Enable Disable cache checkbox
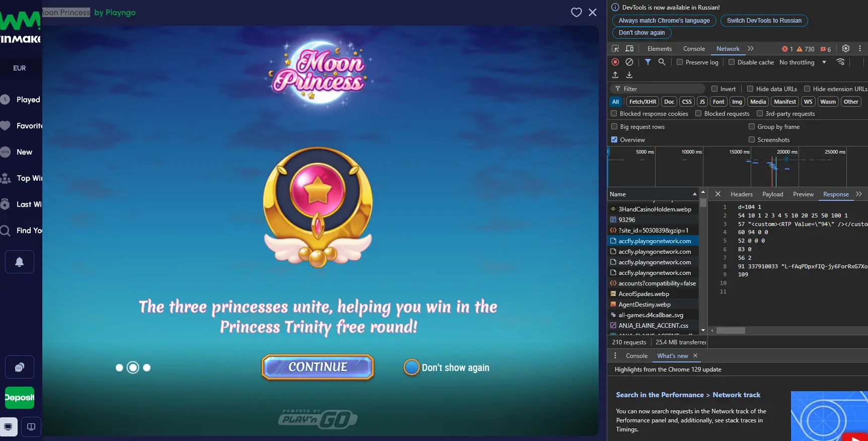Image resolution: width=868 pixels, height=441 pixels. [x=732, y=62]
